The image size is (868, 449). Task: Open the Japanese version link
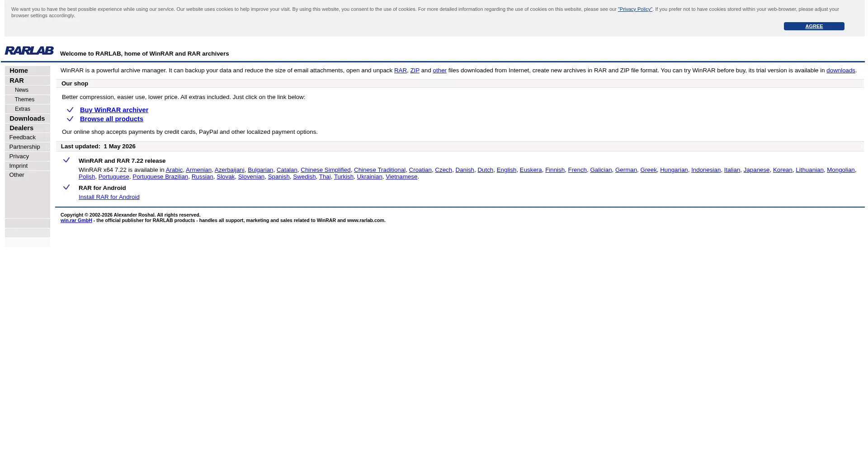(x=756, y=170)
